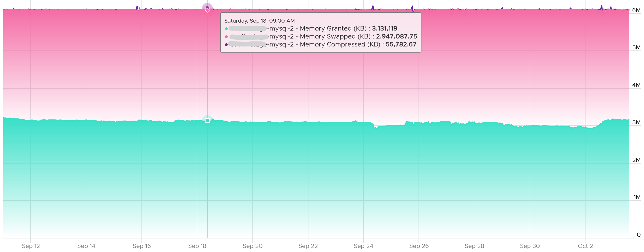
Task: Click the Sep 20 x-axis label
Action: [253, 246]
